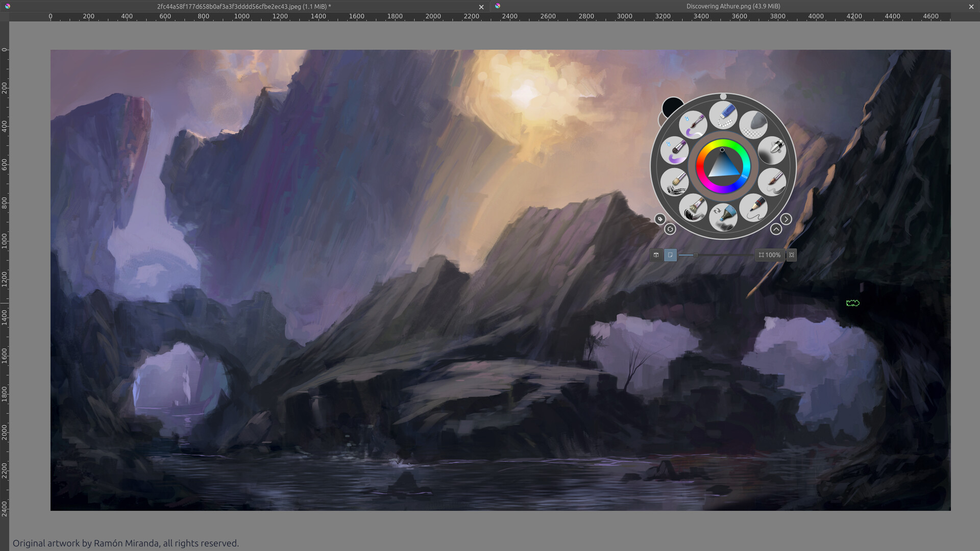980x551 pixels.
Task: Select the soft transparency eraser preset
Action: pos(754,122)
